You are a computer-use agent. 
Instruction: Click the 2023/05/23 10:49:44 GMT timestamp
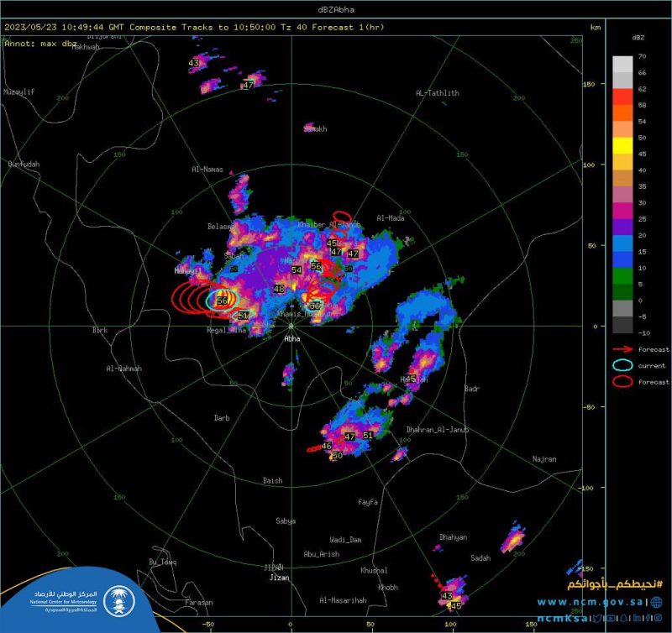coord(64,27)
